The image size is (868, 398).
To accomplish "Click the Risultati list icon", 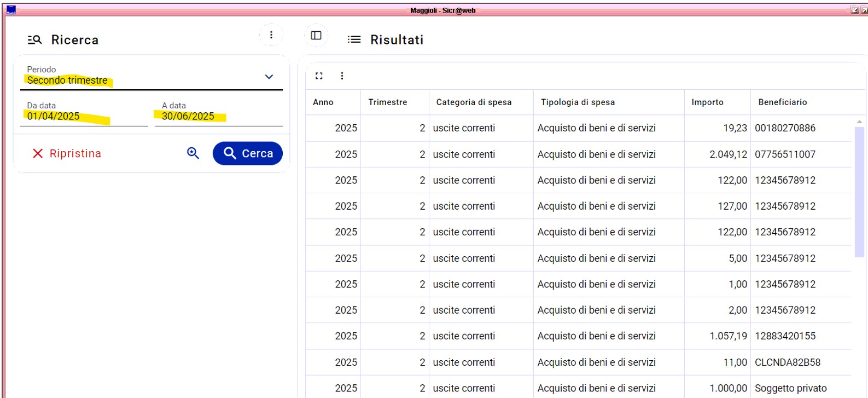I will [354, 39].
